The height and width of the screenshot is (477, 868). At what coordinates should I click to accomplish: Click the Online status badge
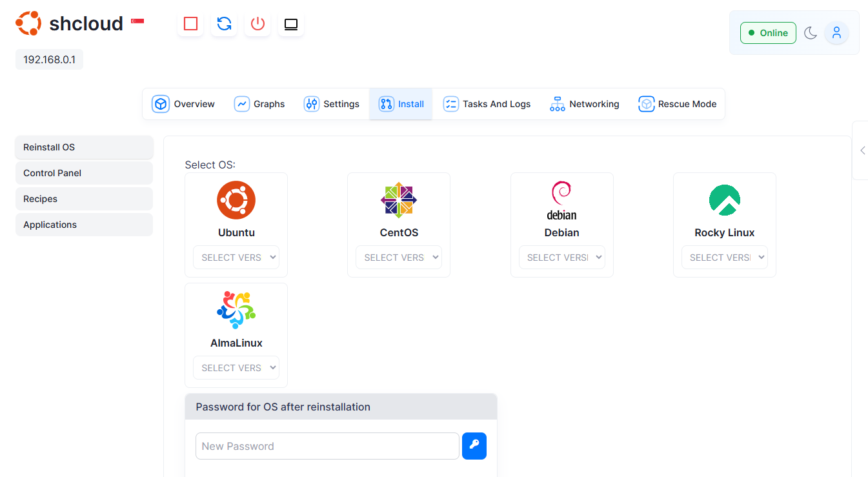(x=768, y=32)
